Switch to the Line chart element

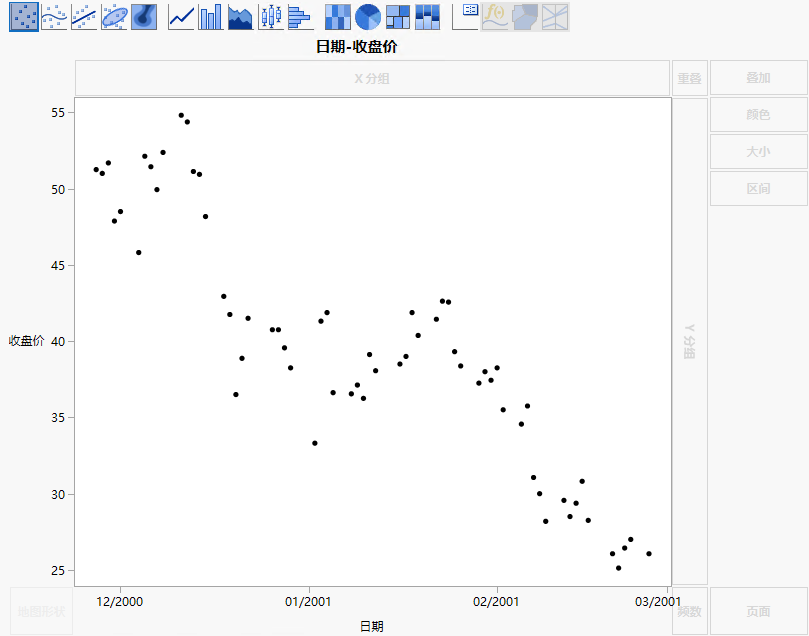(x=181, y=17)
